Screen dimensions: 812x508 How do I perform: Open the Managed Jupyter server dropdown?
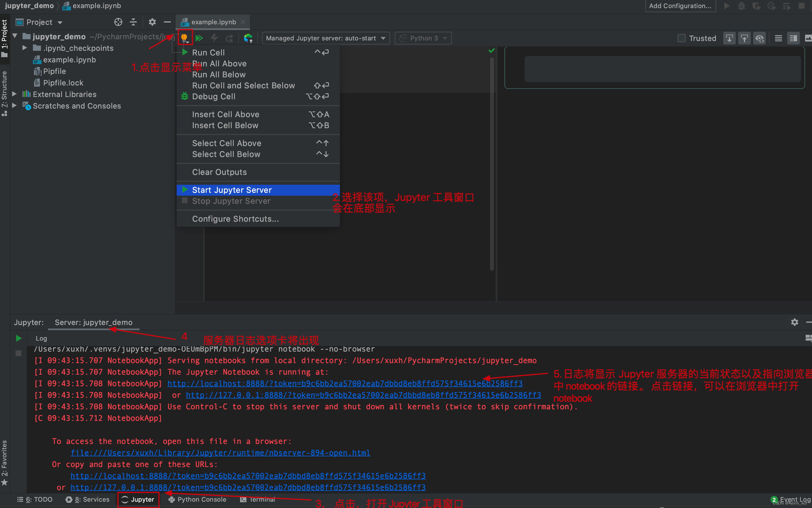[x=325, y=38]
